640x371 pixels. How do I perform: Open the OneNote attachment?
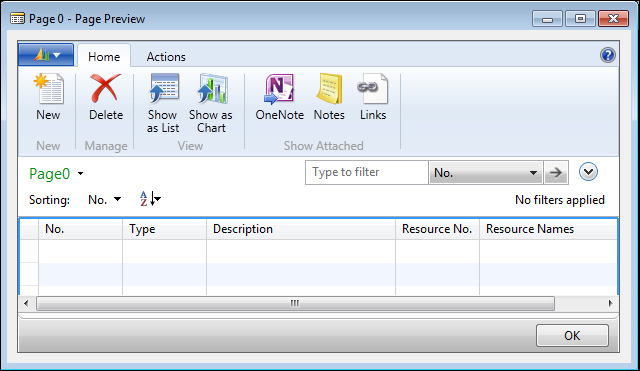(x=279, y=88)
